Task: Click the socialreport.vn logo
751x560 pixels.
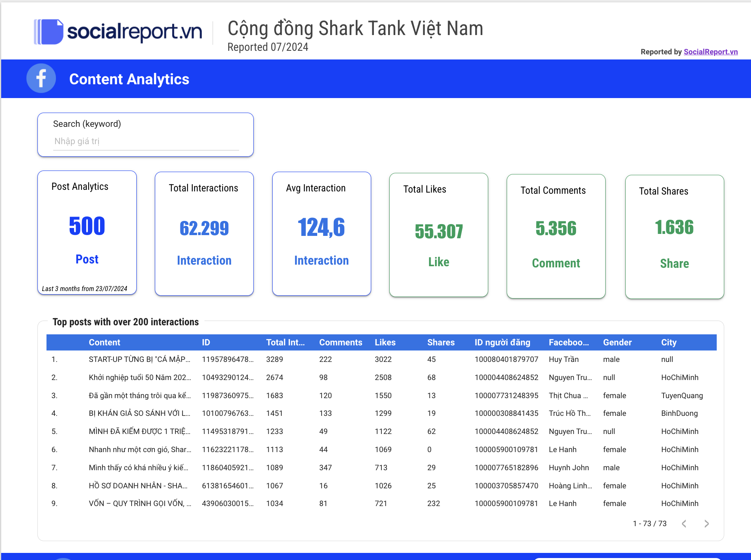Action: pos(118,32)
